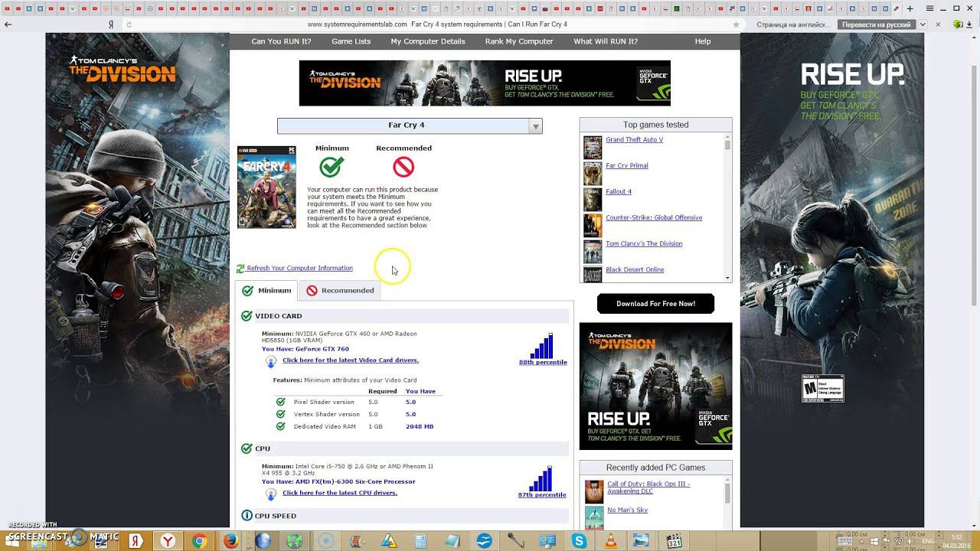Click the browser back arrow

coord(8,24)
